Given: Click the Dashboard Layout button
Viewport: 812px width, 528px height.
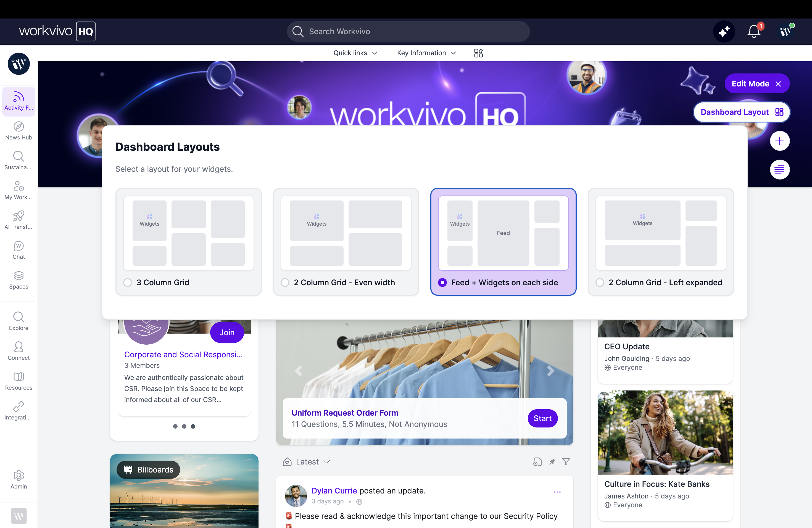Looking at the screenshot, I should [x=741, y=112].
